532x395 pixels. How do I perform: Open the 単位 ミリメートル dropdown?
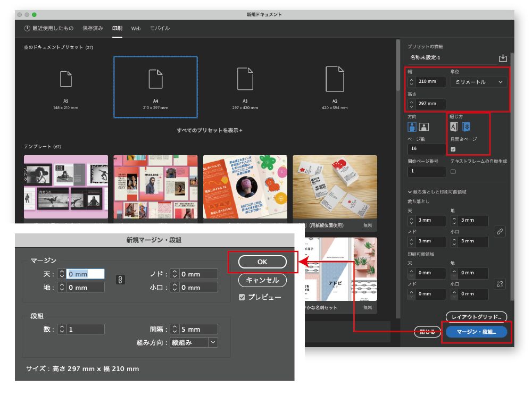point(479,82)
